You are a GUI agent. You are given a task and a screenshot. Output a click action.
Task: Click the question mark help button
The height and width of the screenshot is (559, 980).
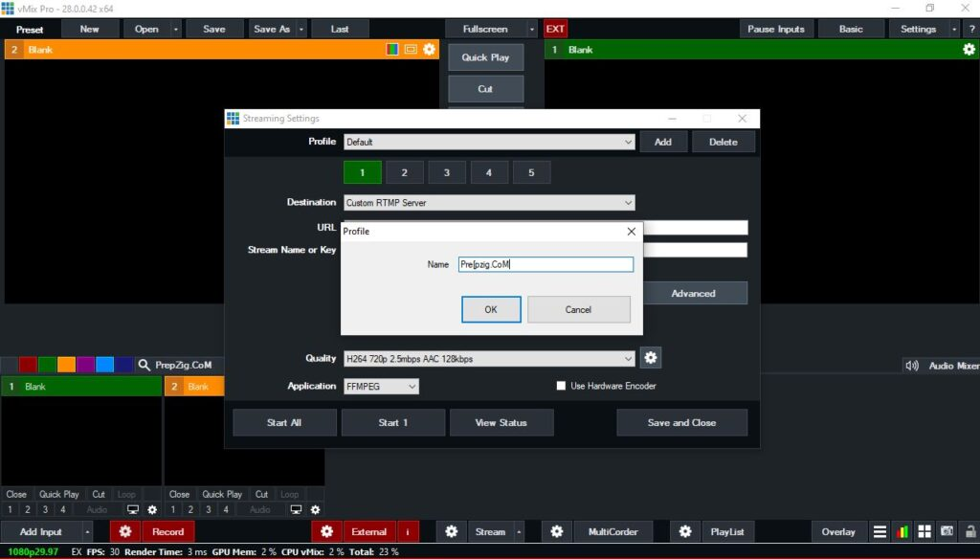click(971, 29)
